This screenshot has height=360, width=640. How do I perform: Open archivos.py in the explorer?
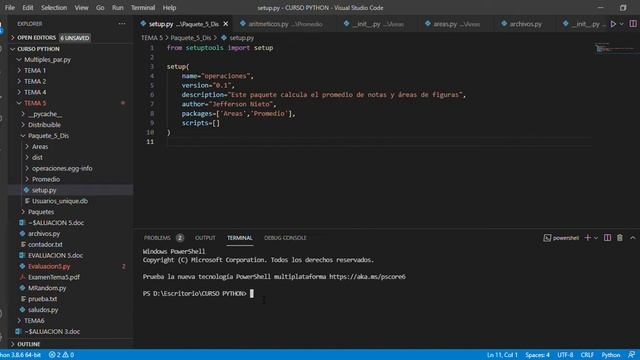pyautogui.click(x=44, y=233)
